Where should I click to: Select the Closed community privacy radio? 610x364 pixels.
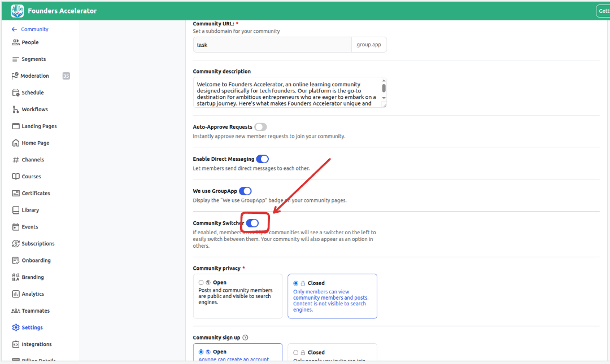point(295,283)
